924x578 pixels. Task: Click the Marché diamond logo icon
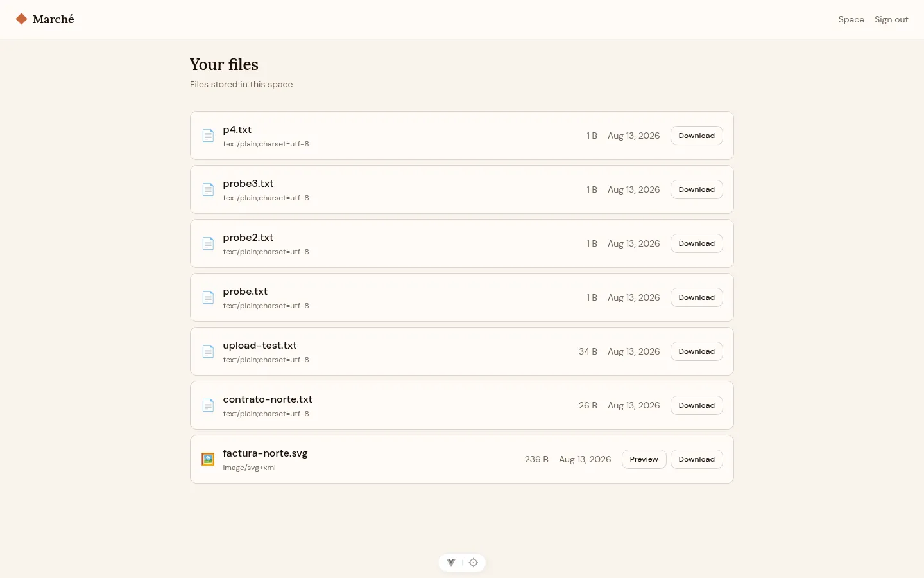click(x=21, y=19)
